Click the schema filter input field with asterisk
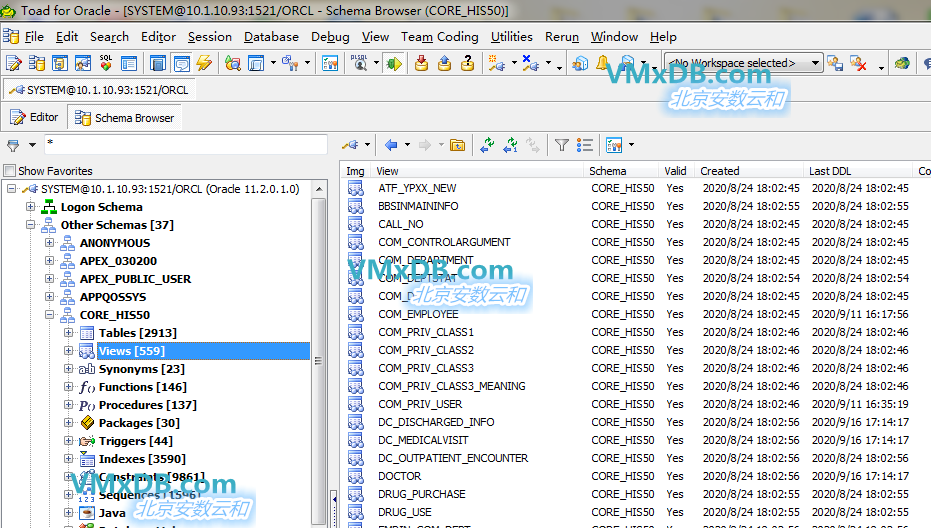Screen dimensions: 931x528 pyautogui.click(x=186, y=145)
